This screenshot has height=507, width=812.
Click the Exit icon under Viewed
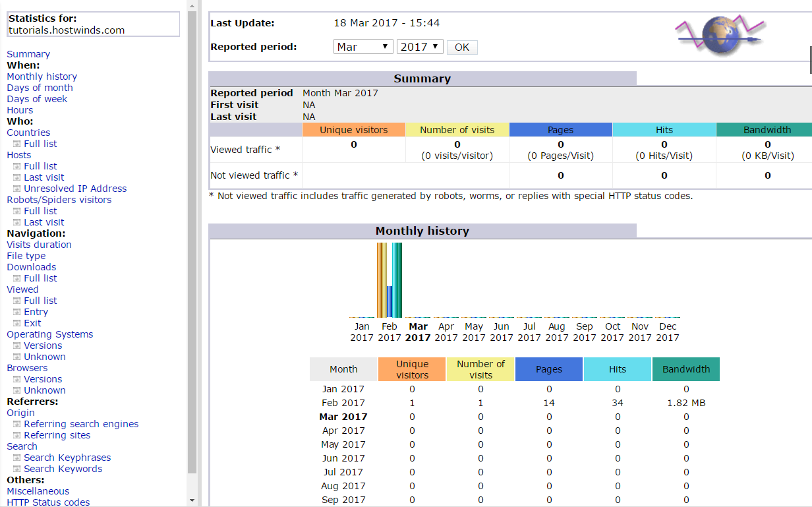click(18, 322)
